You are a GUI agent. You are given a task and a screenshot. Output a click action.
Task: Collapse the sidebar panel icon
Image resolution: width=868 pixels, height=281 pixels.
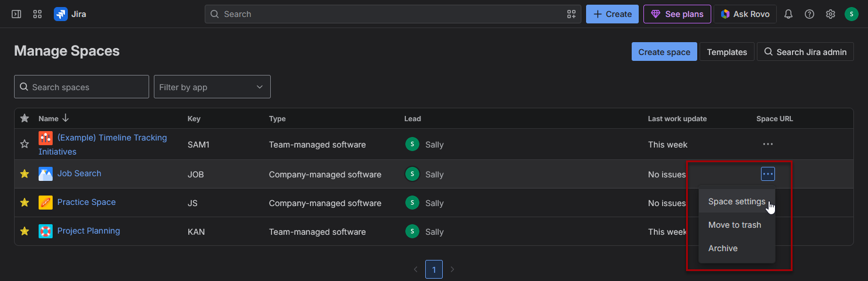(16, 14)
